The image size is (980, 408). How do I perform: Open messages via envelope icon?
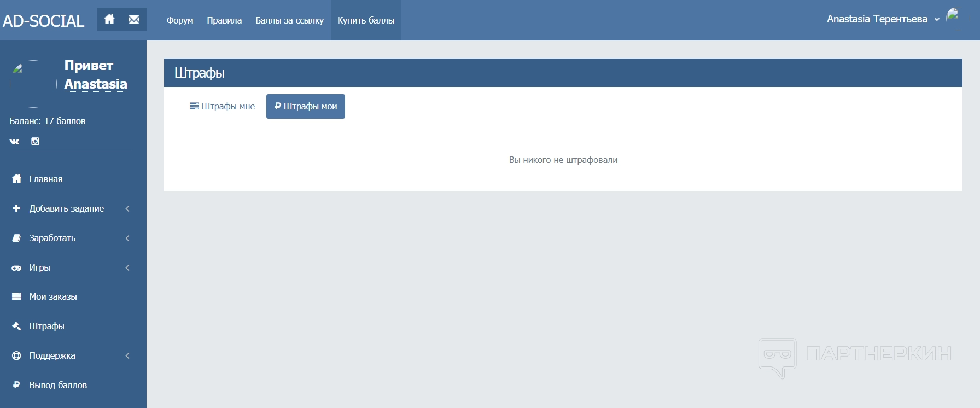tap(134, 19)
